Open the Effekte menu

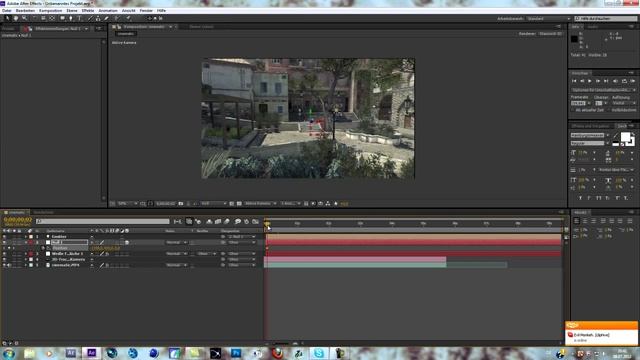click(88, 11)
